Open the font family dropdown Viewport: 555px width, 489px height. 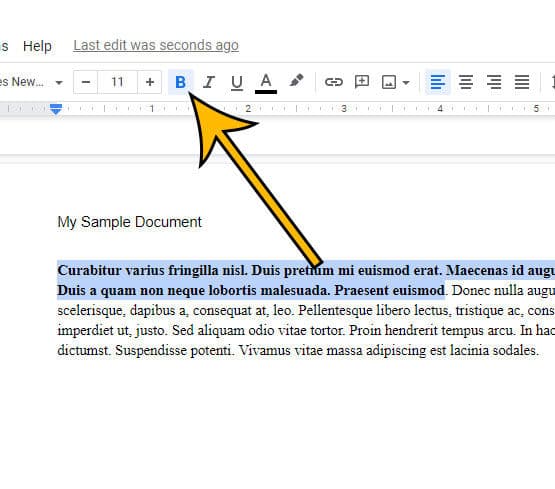[x=31, y=82]
